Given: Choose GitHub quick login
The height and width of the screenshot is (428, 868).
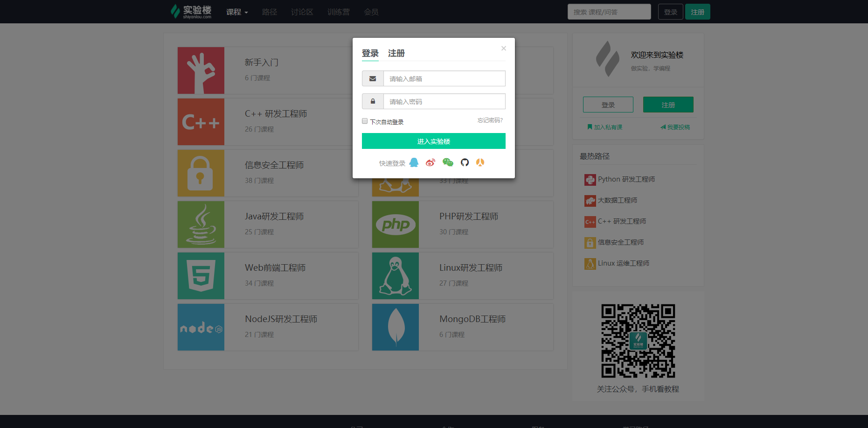Looking at the screenshot, I should pos(465,162).
